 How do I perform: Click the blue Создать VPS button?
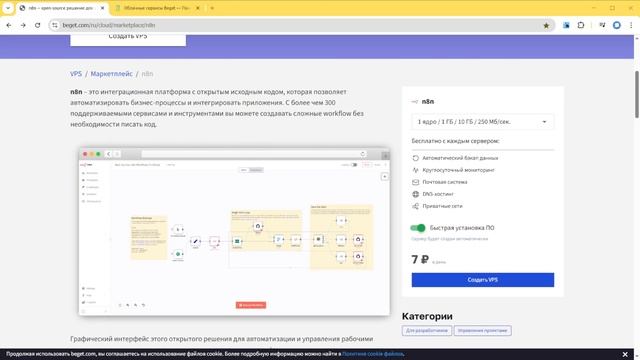[482, 280]
